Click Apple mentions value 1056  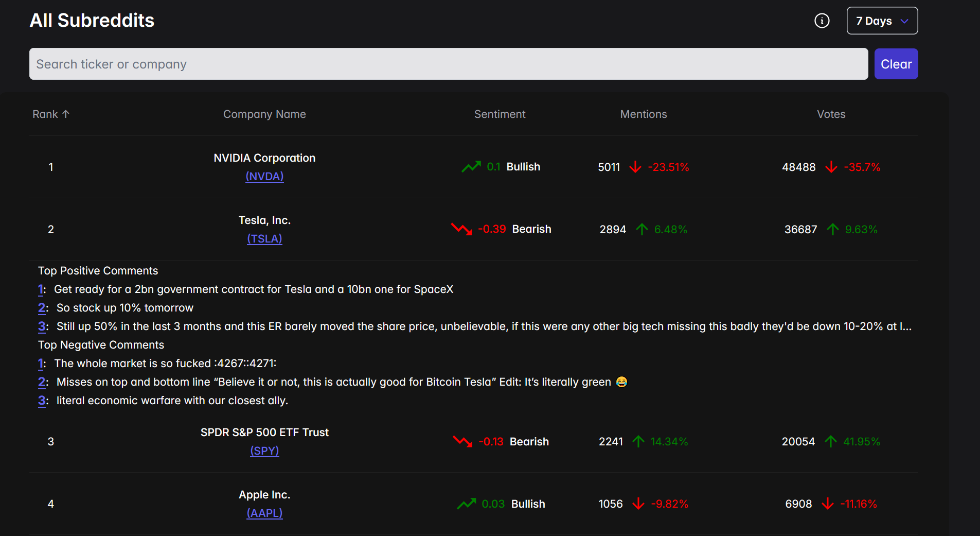[x=611, y=504]
